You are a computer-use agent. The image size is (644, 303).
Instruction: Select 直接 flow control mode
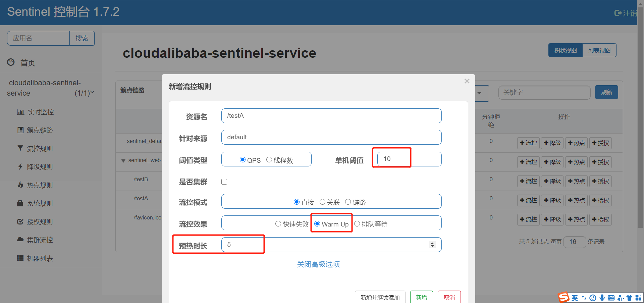(x=297, y=202)
